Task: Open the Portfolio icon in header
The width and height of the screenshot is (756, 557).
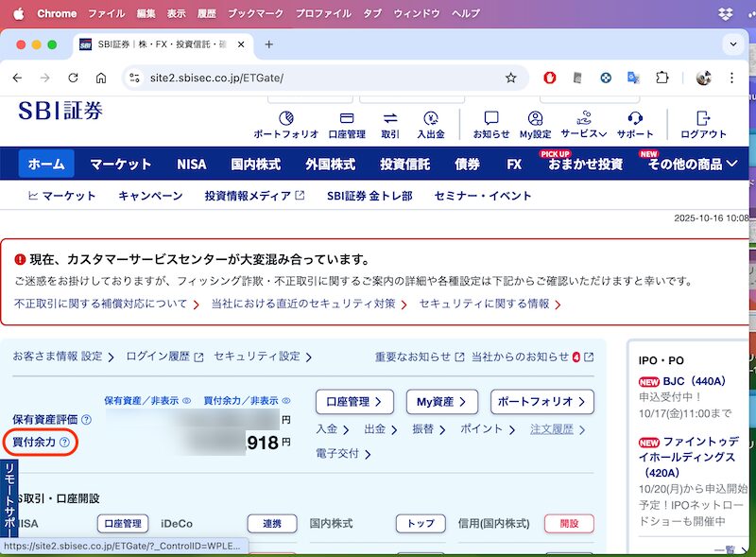Action: click(x=285, y=119)
